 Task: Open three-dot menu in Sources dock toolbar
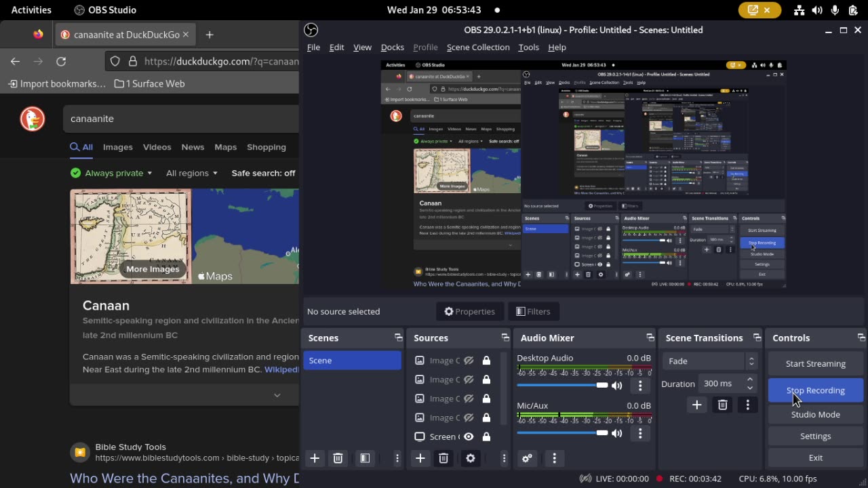tap(504, 458)
